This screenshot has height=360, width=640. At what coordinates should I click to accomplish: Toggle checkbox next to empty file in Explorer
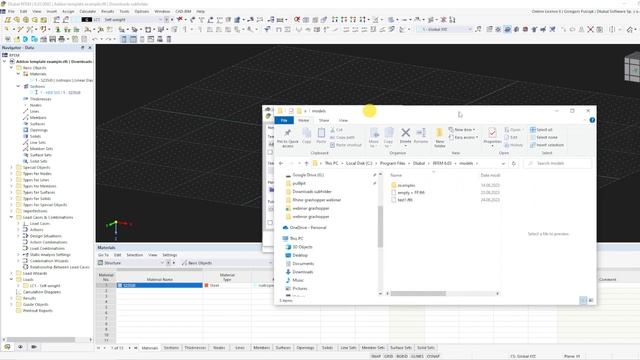point(393,192)
